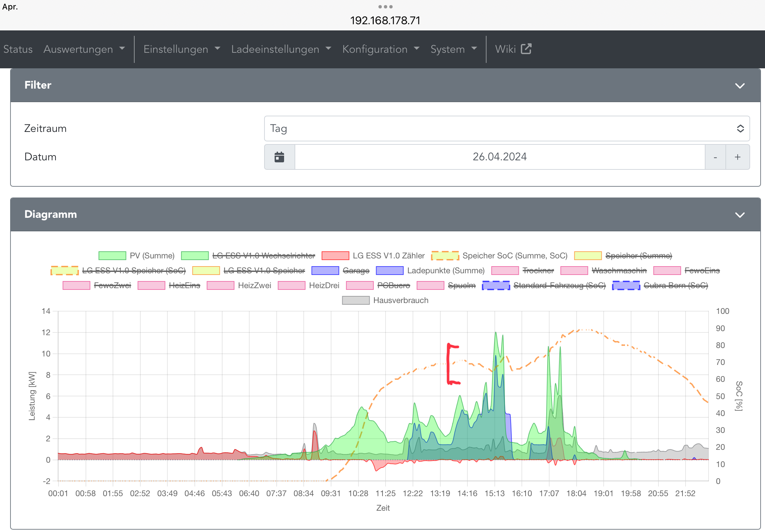Toggle PV (Summe) legend entry
The width and height of the screenshot is (765, 532).
(x=152, y=256)
